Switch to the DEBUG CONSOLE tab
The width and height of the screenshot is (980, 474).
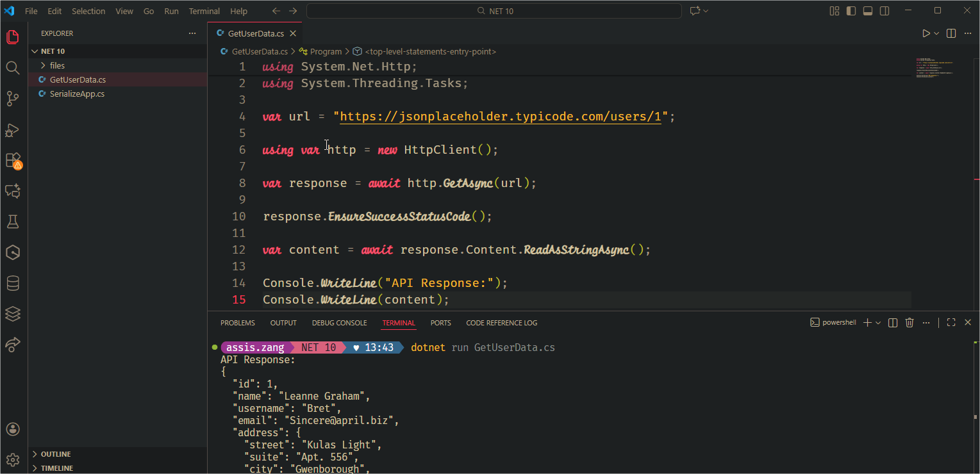click(339, 322)
